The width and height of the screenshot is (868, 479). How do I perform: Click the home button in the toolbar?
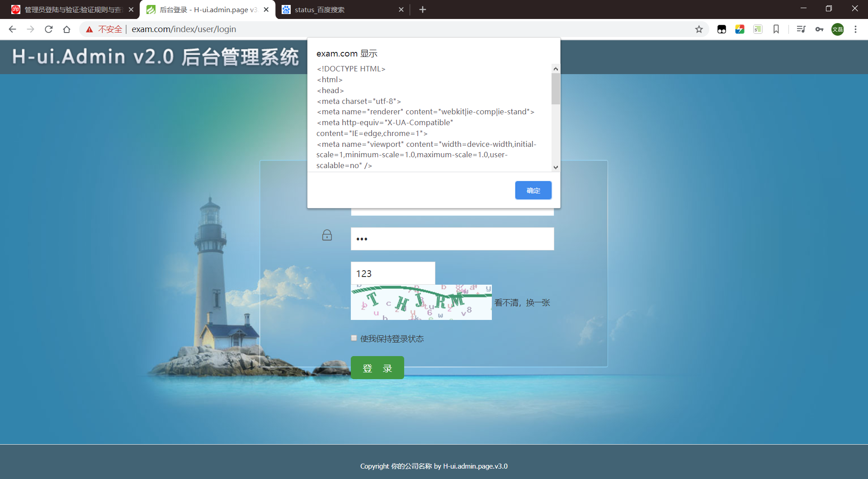[66, 29]
